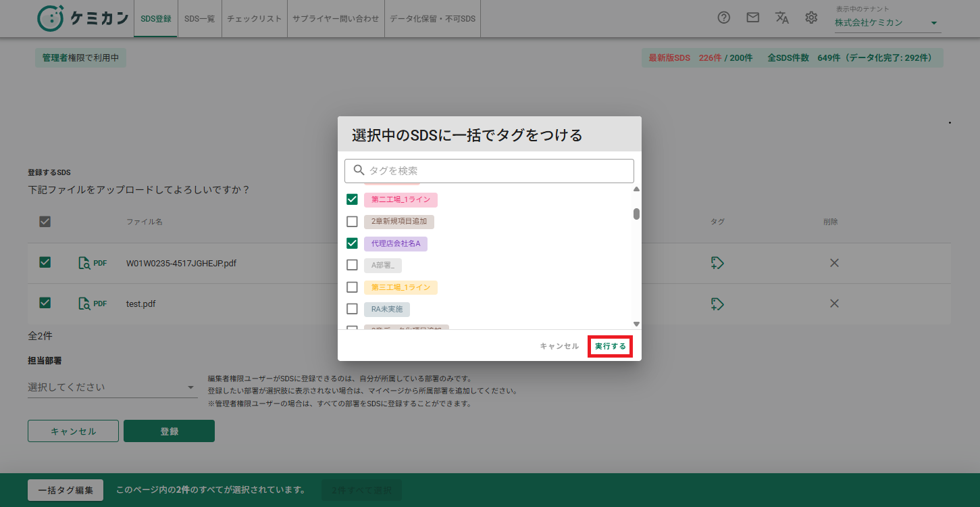Click the 一括タグ編集 button
The image size is (980, 507).
point(66,490)
